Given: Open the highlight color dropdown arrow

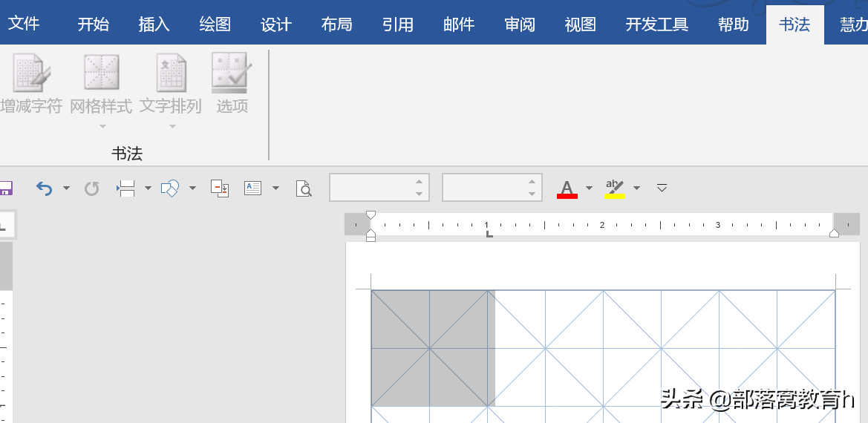Looking at the screenshot, I should pyautogui.click(x=636, y=188).
